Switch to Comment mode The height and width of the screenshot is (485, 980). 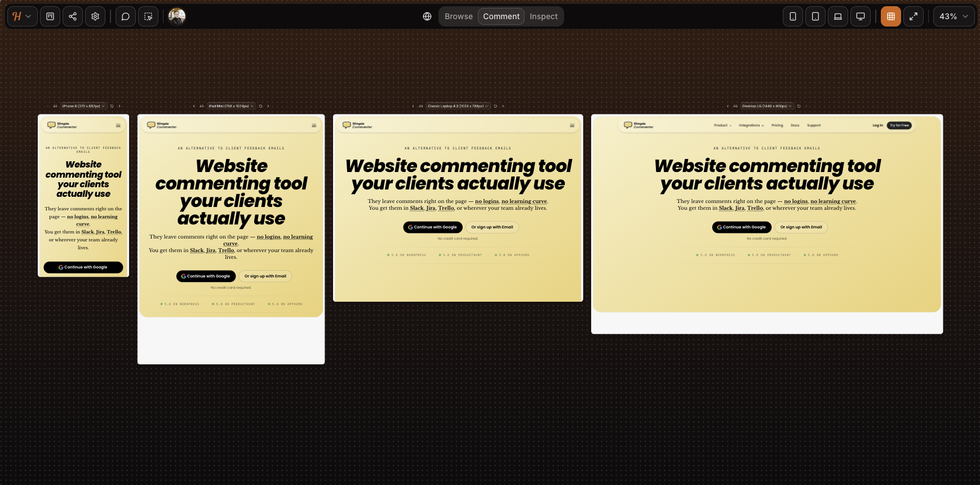501,16
